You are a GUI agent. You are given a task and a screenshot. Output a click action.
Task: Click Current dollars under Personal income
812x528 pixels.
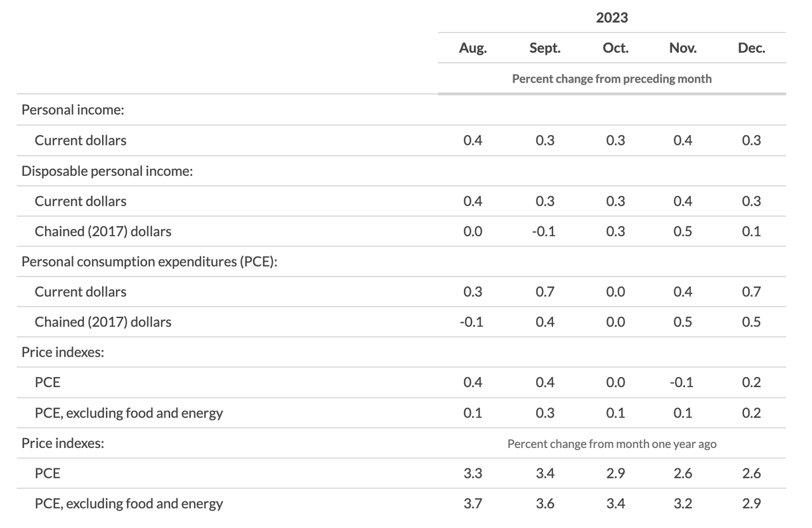click(x=81, y=140)
